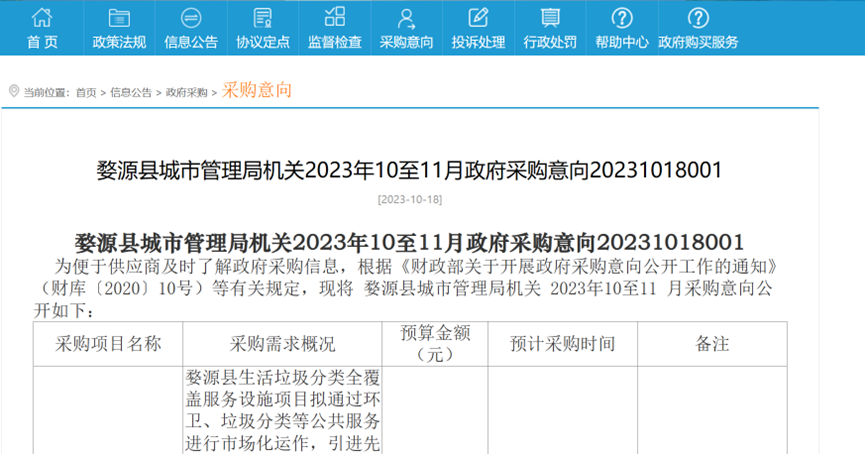Click the 婺源县生活垃圾分类全覆 cell text
The image size is (865, 454).
tap(282, 378)
